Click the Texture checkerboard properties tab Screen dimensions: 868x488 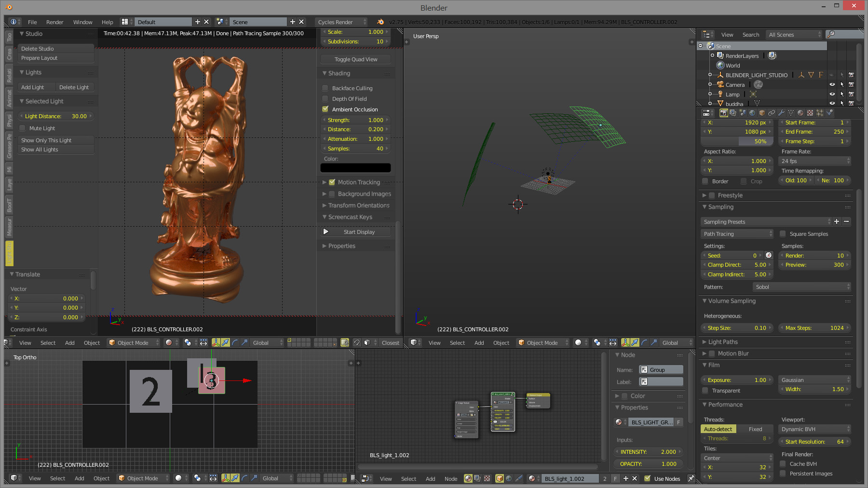[810, 113]
